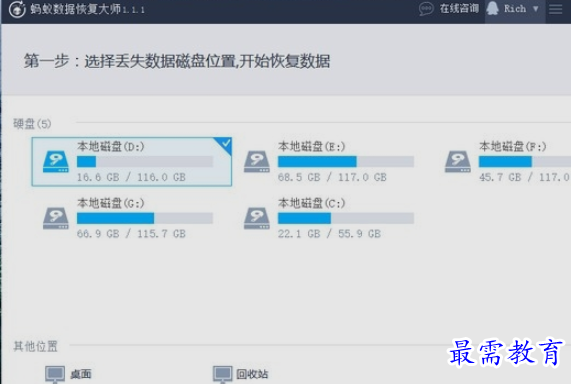Choose the 桌面 location label
The image size is (571, 384).
pyautogui.click(x=80, y=374)
